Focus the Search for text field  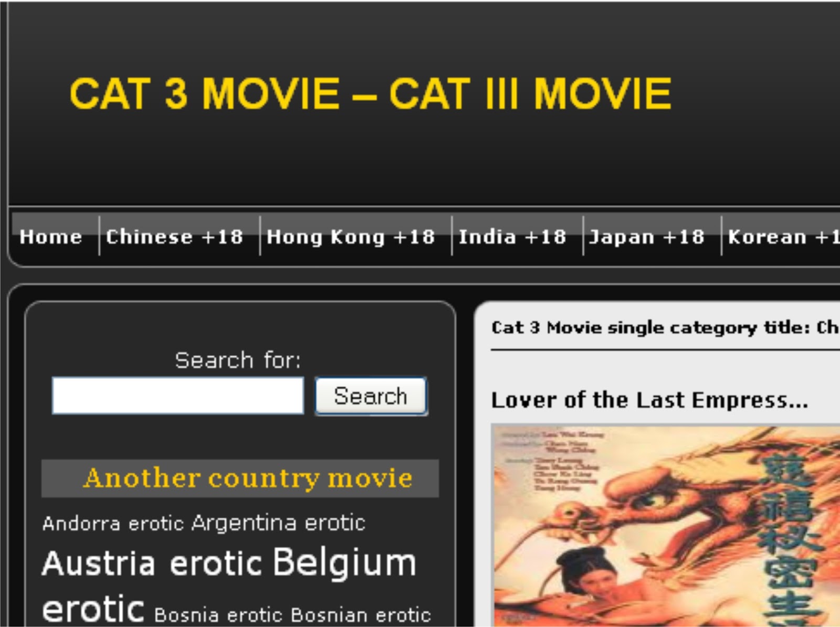pyautogui.click(x=178, y=396)
